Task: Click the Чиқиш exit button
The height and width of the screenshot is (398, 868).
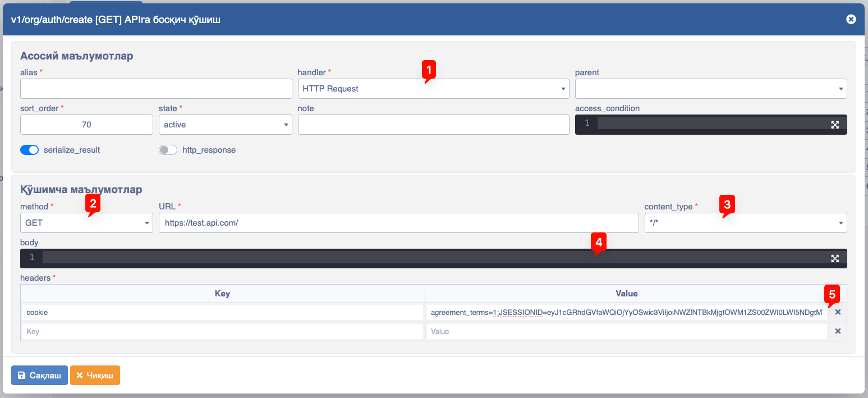Action: (x=95, y=376)
